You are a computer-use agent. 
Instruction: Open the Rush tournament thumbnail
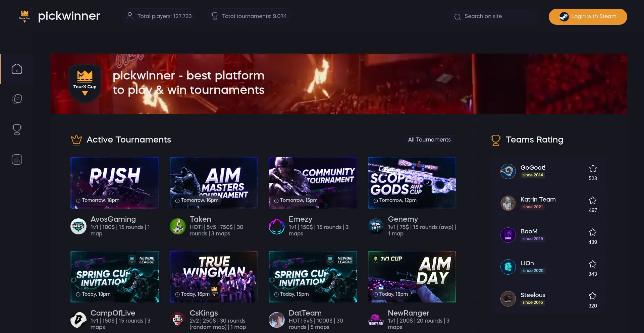[x=115, y=183]
